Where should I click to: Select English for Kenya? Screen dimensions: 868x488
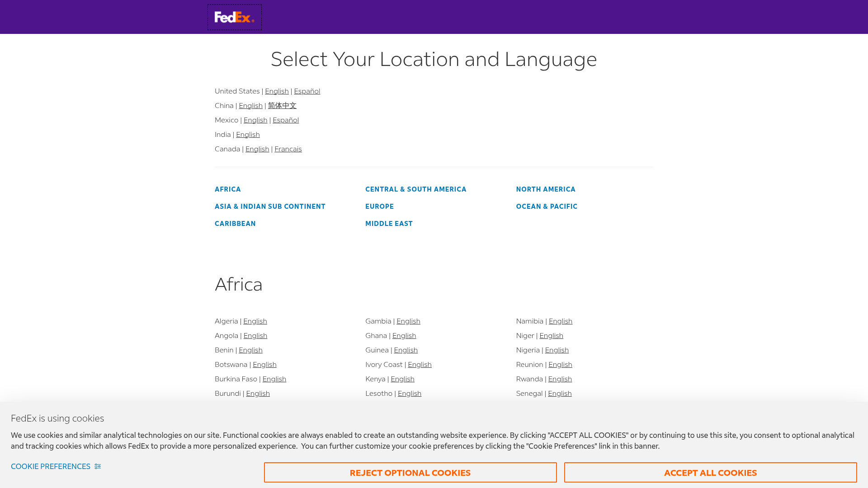coord(402,379)
